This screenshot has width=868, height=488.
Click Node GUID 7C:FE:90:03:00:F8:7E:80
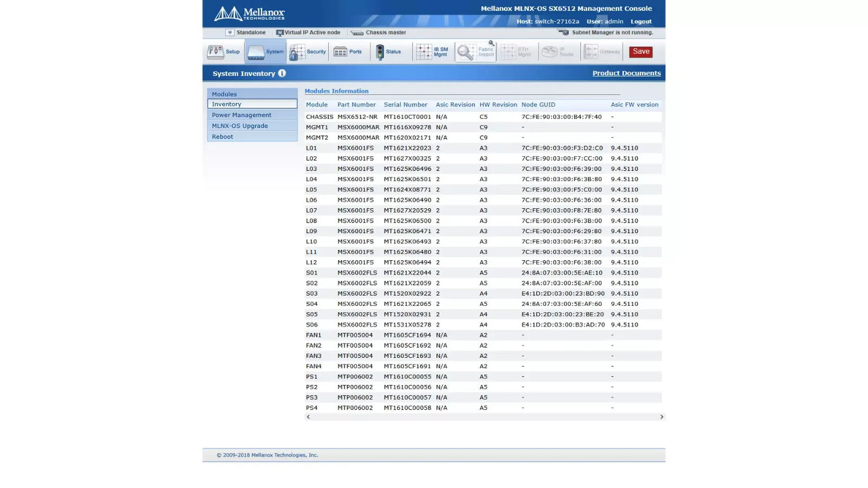point(561,210)
